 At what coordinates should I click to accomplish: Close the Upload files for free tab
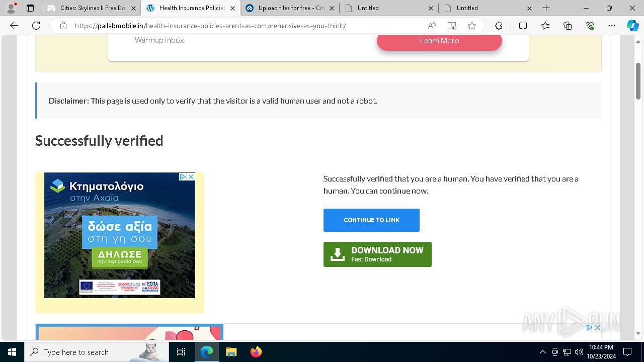pos(332,8)
